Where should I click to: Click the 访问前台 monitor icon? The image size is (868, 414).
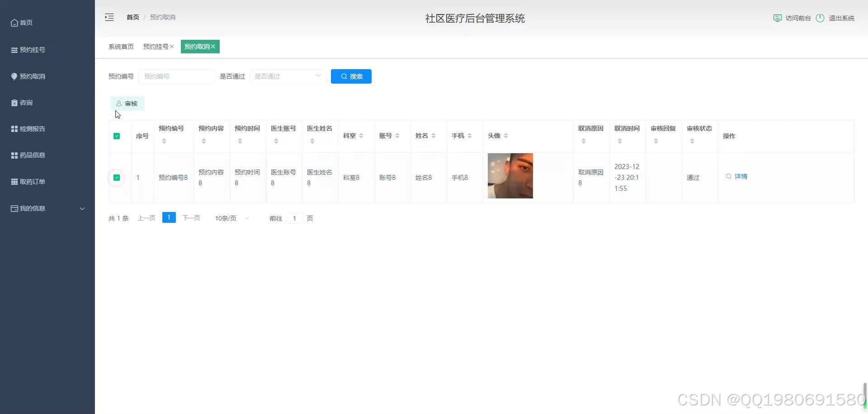click(778, 18)
